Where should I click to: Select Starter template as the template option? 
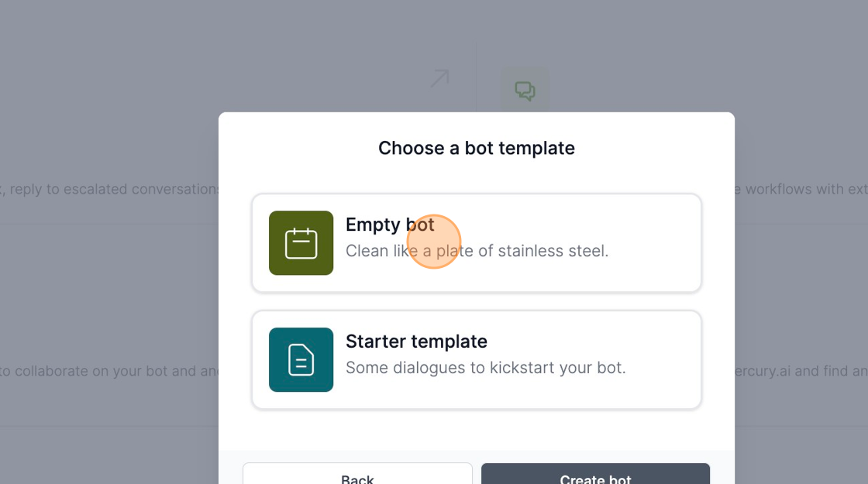pos(476,359)
